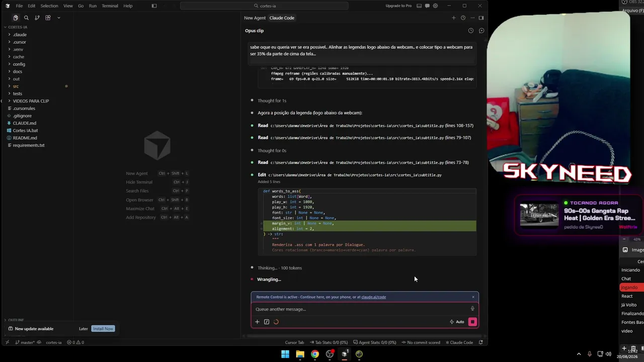Switch to the Claude Code tab
This screenshot has height=362, width=644.
282,18
